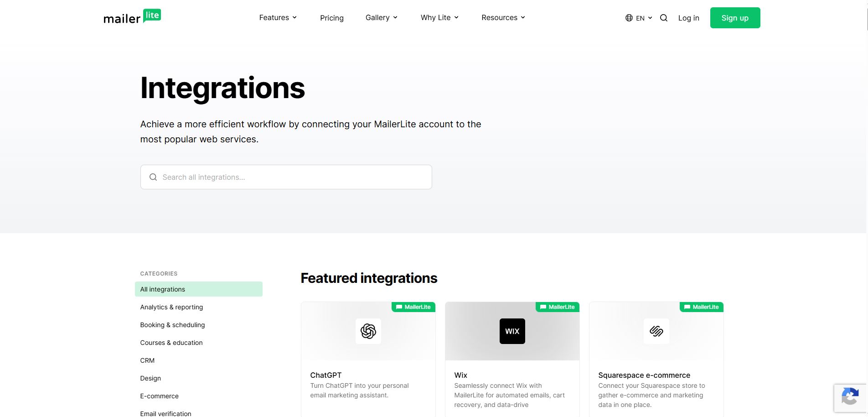Click the Squarespace card description text
868x417 pixels.
pos(651,395)
